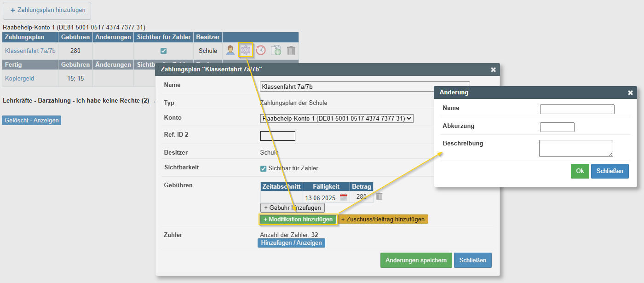644x283 pixels.
Task: Uncheck Sichtbar für Zahler in the dialog
Action: pyautogui.click(x=264, y=168)
